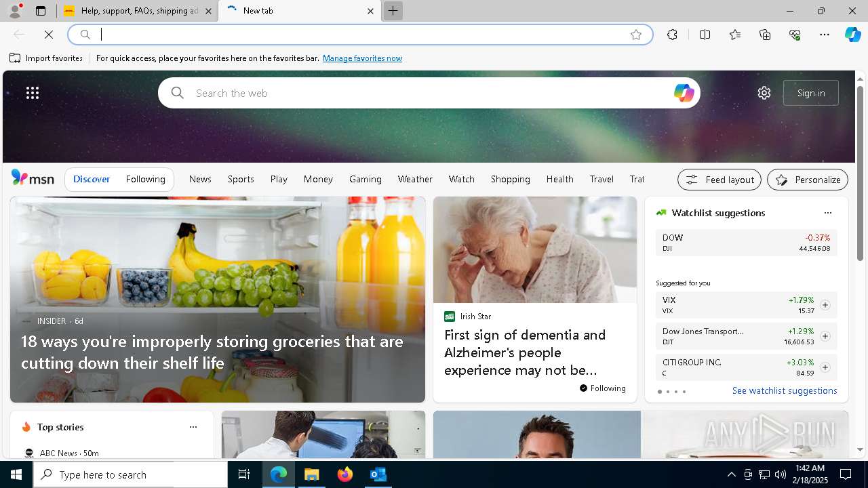Open Watchlist suggestions more options

[827, 213]
